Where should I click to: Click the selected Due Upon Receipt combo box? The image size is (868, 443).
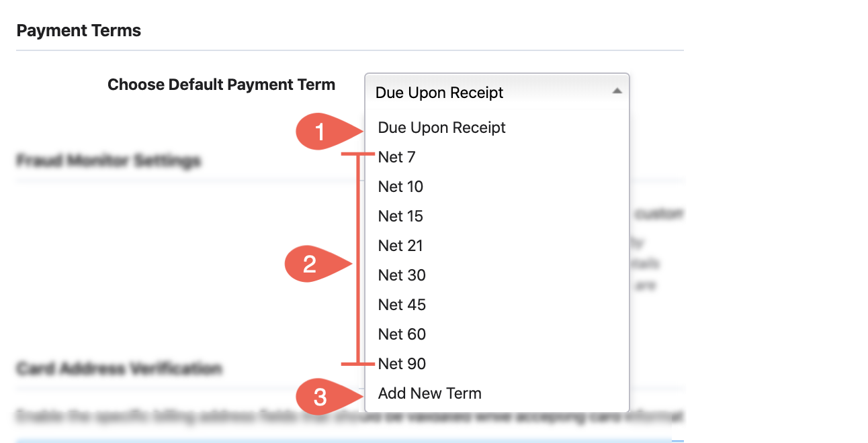497,92
